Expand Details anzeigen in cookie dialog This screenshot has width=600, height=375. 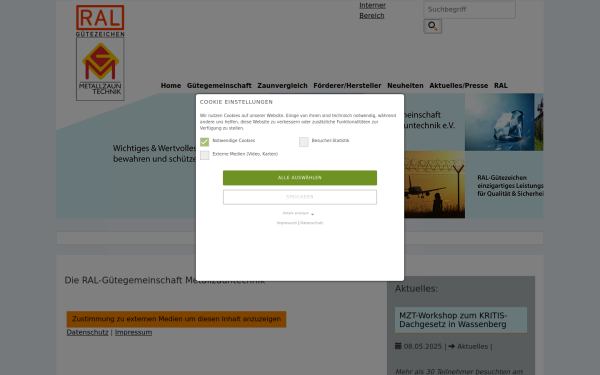[298, 213]
